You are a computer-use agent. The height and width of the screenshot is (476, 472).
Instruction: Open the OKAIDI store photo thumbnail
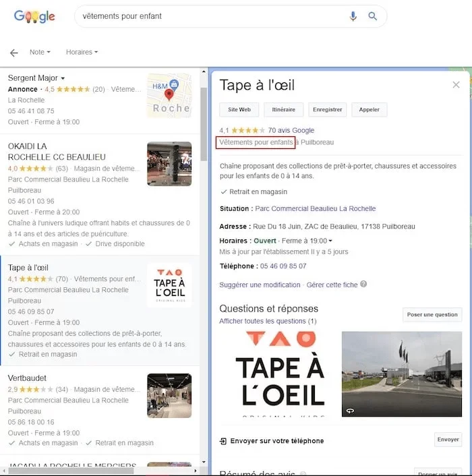169,164
